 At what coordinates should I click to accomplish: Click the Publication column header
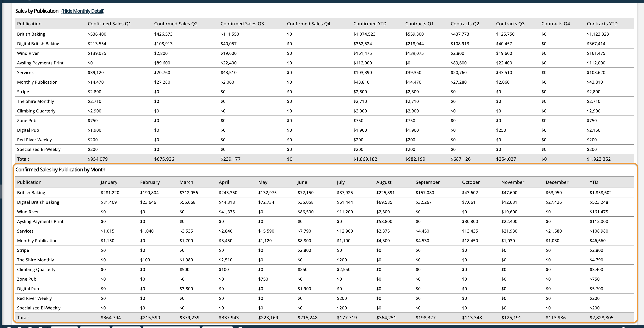(x=29, y=24)
